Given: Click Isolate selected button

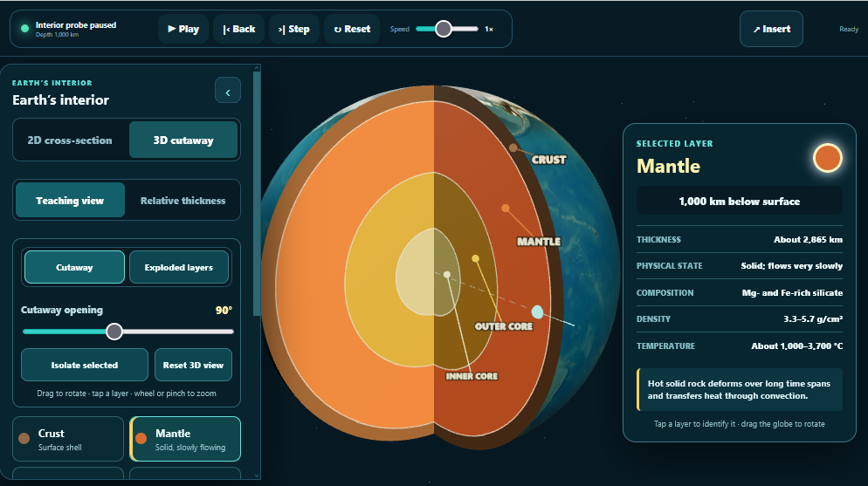Looking at the screenshot, I should [x=85, y=365].
